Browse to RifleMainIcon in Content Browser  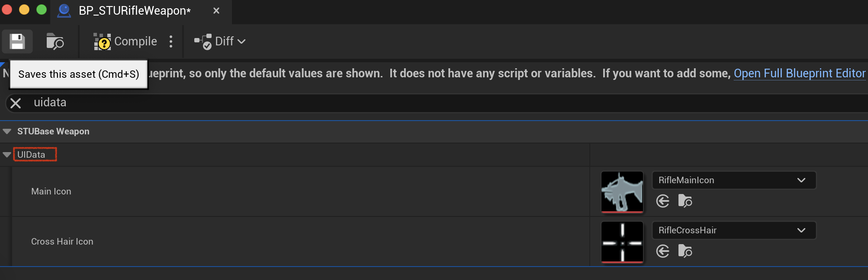685,201
